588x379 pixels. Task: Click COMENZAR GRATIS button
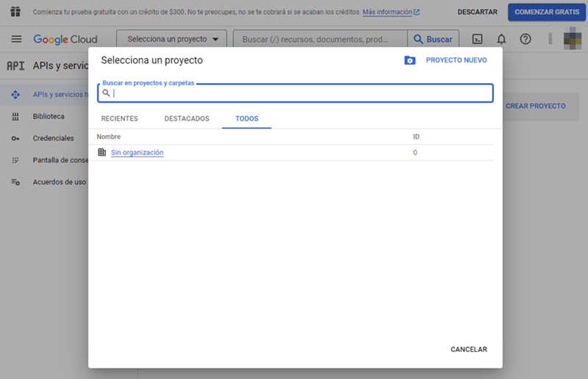tap(547, 12)
